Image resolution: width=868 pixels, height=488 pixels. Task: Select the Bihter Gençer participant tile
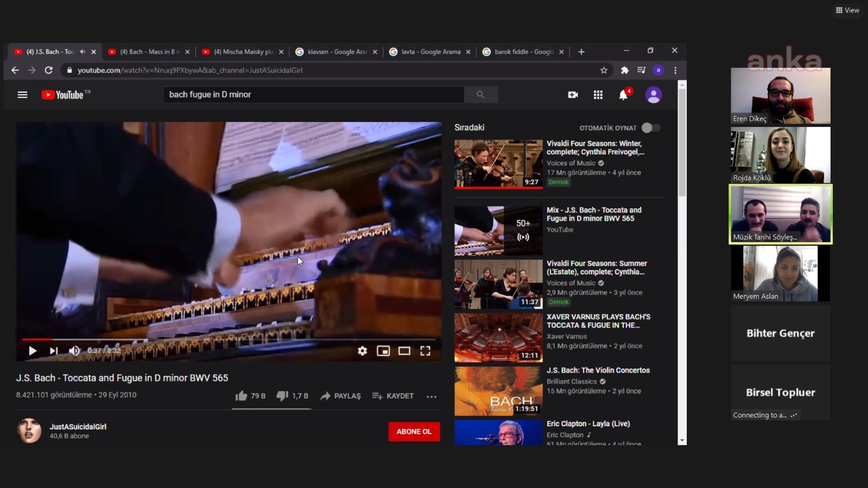point(781,333)
